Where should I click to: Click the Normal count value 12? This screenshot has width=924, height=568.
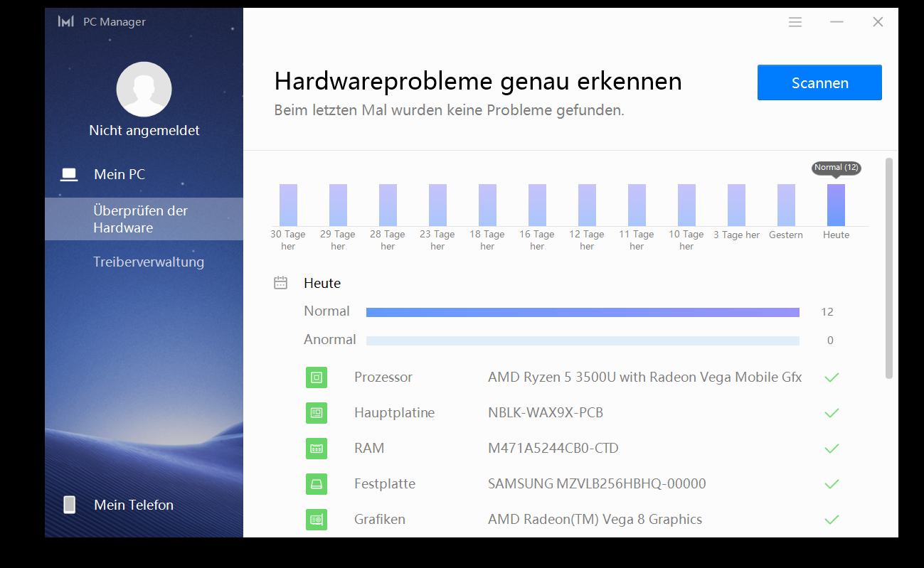pyautogui.click(x=827, y=312)
